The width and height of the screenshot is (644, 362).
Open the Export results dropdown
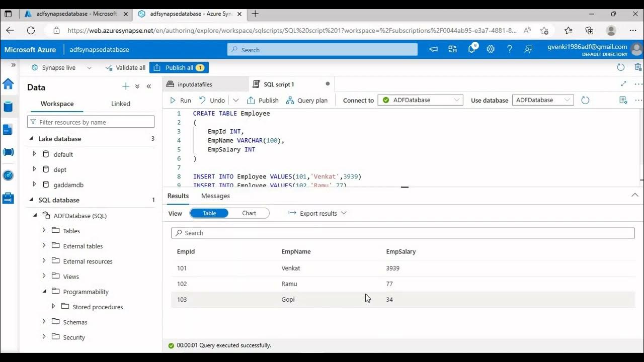click(x=317, y=213)
